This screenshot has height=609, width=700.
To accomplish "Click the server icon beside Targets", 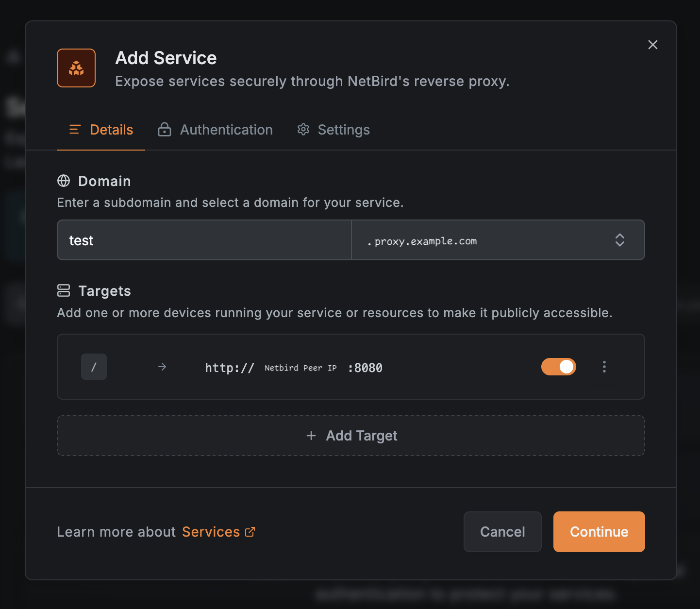I will point(64,290).
